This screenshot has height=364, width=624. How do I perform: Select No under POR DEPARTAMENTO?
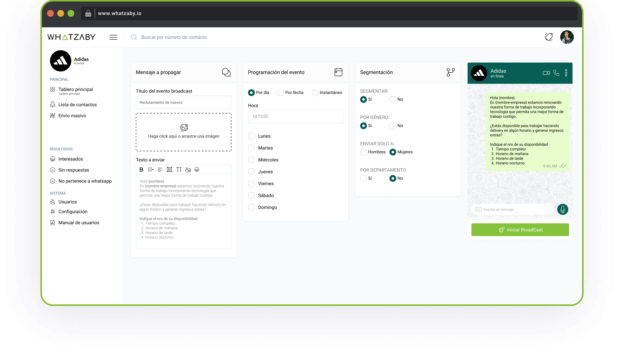coord(393,179)
